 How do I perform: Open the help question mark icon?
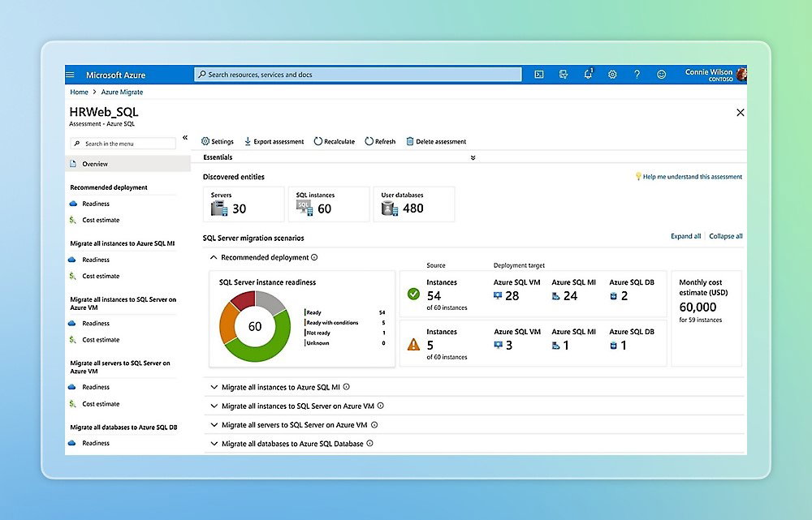click(637, 75)
